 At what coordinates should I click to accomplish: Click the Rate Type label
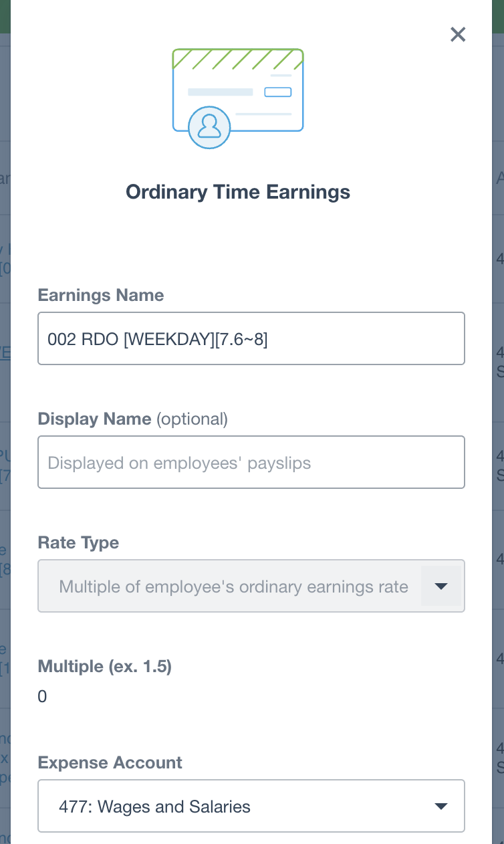(79, 542)
